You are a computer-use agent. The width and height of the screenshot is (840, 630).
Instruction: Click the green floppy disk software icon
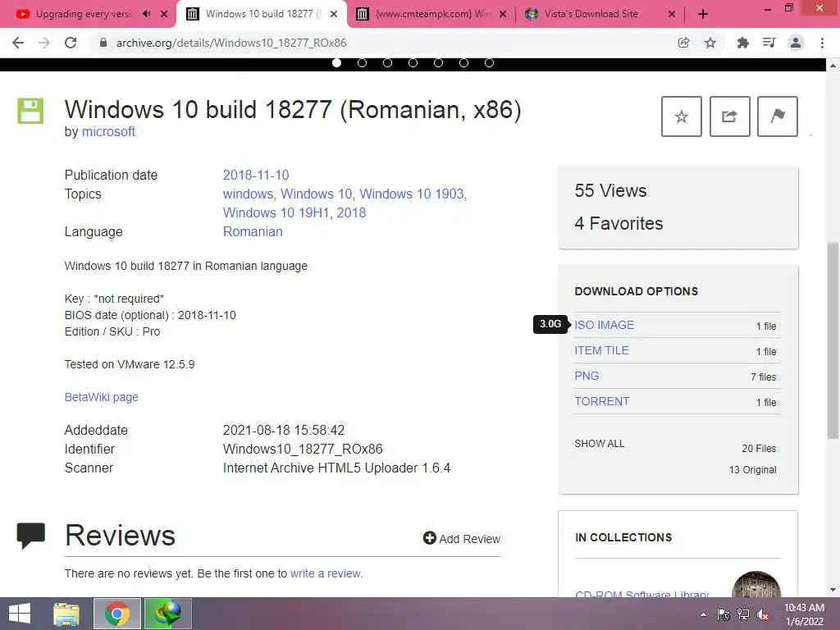(30, 111)
